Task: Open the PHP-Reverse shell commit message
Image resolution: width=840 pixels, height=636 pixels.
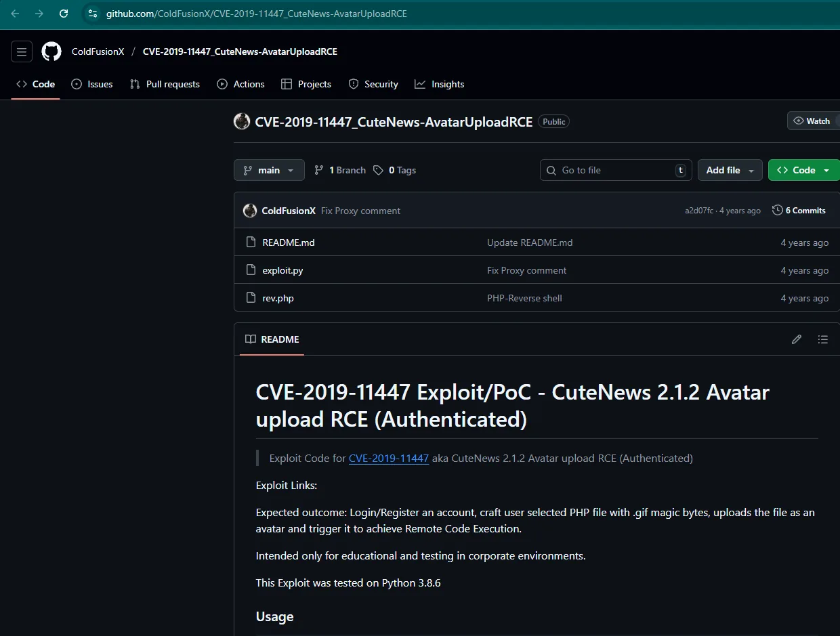Action: pyautogui.click(x=524, y=298)
